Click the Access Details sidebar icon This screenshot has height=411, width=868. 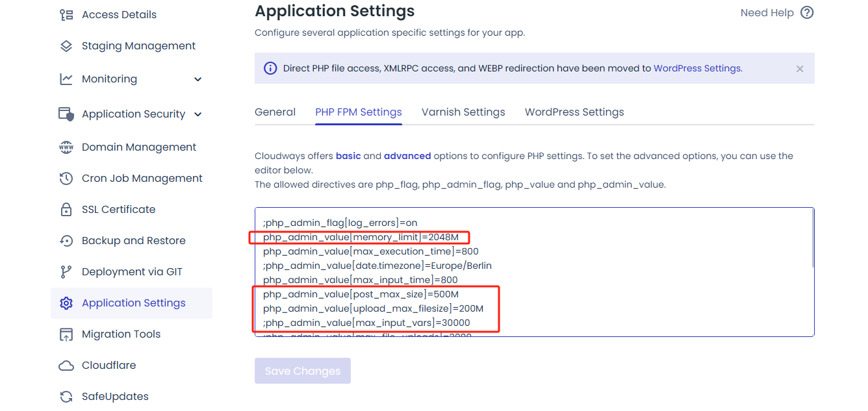(x=66, y=15)
